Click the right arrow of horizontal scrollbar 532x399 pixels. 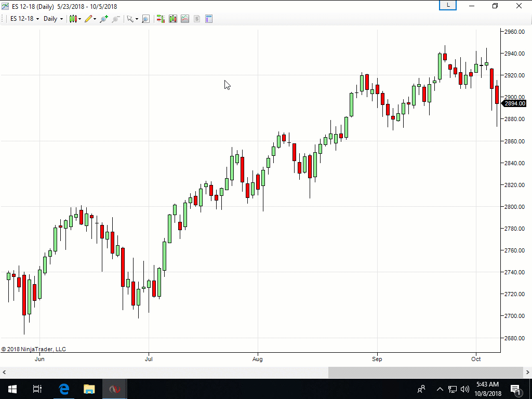[528, 372]
